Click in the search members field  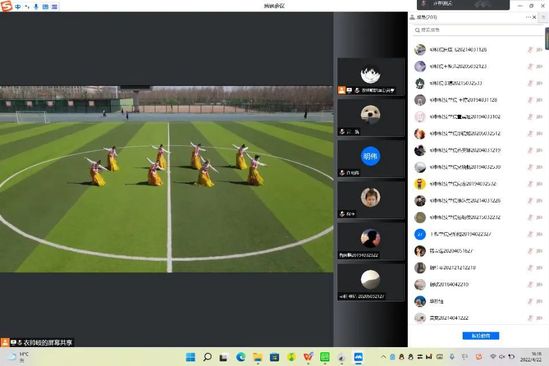click(x=478, y=30)
